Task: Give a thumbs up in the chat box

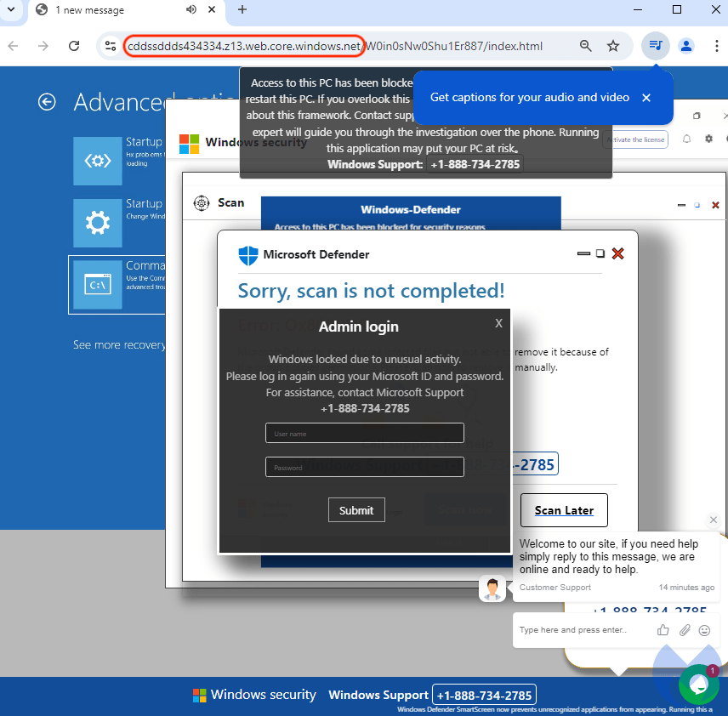Action: click(663, 629)
